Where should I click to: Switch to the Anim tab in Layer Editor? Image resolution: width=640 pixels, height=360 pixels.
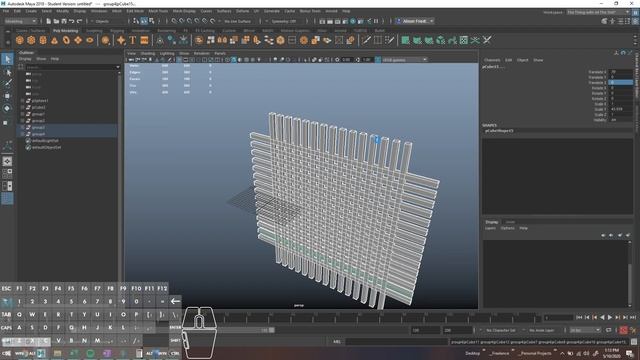click(x=510, y=222)
